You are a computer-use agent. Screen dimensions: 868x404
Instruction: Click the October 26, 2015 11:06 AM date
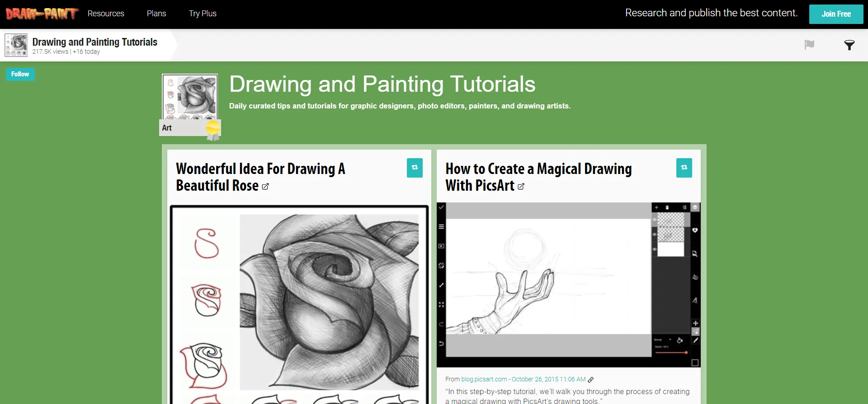point(548,379)
